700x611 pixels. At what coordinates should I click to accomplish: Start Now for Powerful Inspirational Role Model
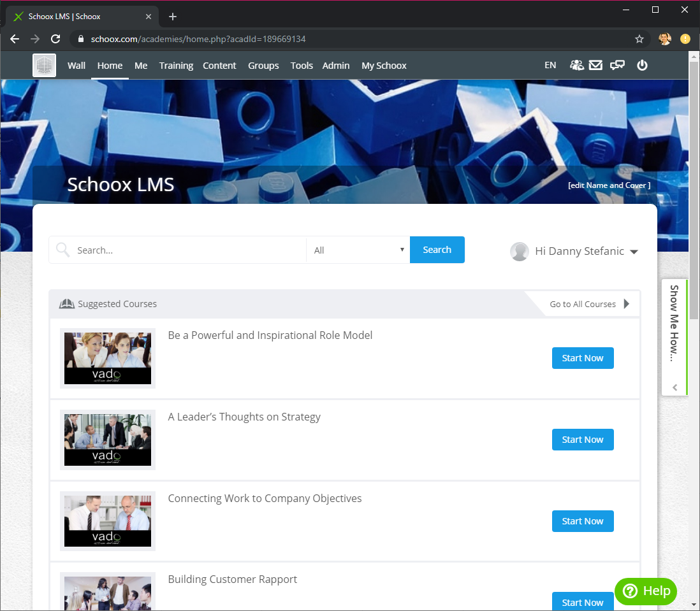pyautogui.click(x=583, y=358)
